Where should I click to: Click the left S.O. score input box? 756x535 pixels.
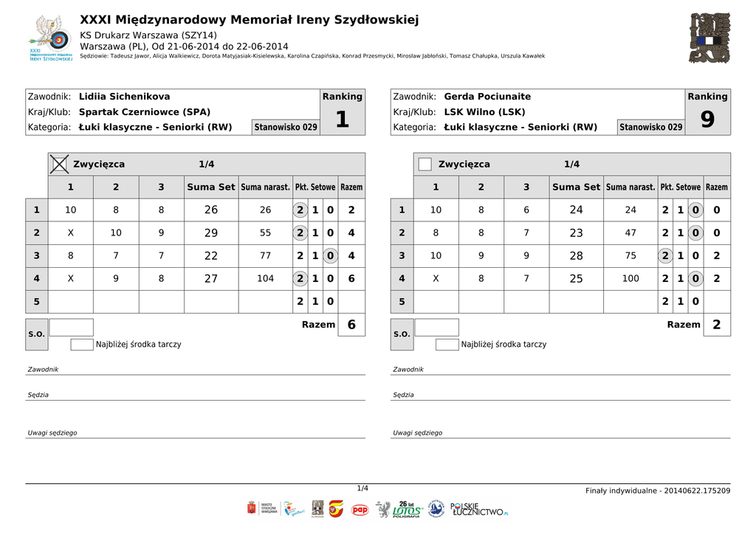pyautogui.click(x=71, y=328)
